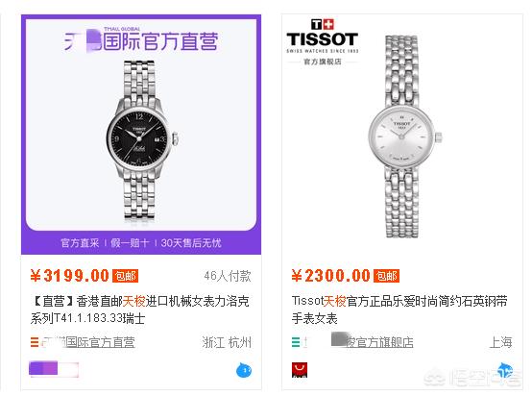Click the 国际官方直营 purple header banner
Viewport: 532px width, 396px height.
pos(141,40)
